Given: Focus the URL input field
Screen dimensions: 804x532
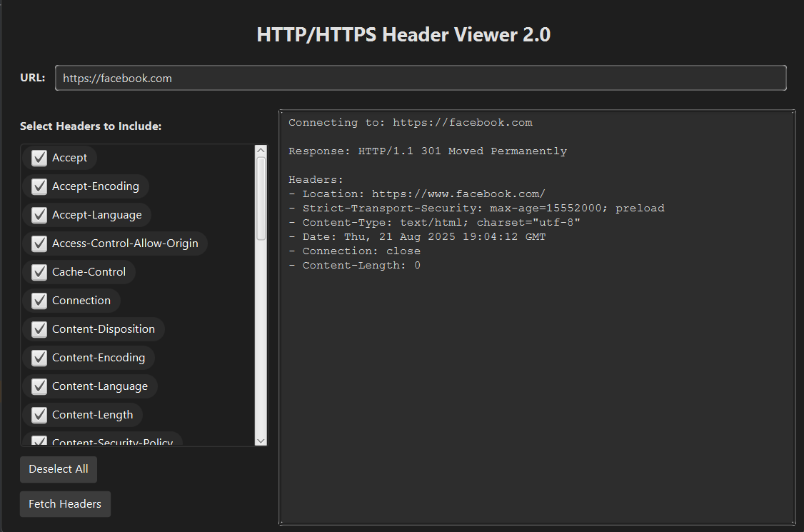Looking at the screenshot, I should (x=421, y=78).
